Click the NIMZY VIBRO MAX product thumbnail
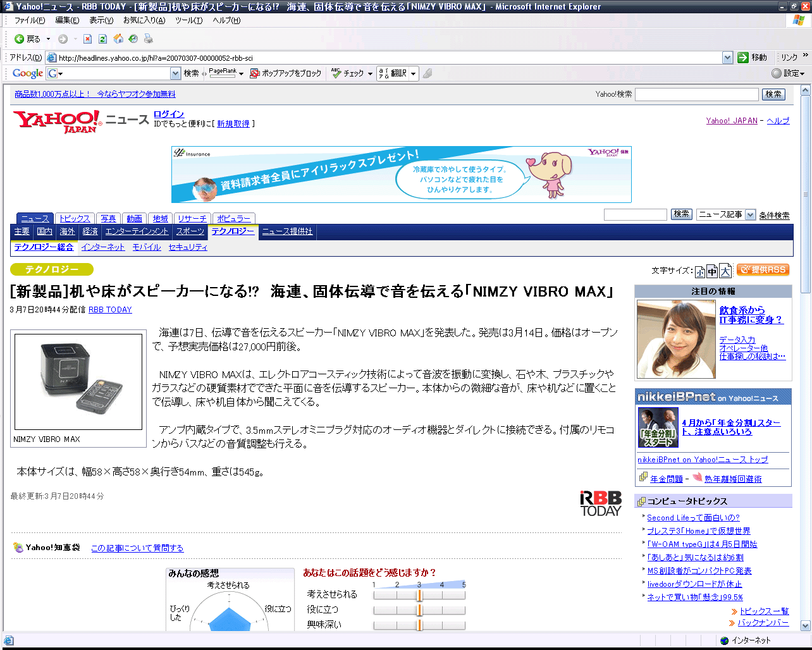 [x=78, y=382]
